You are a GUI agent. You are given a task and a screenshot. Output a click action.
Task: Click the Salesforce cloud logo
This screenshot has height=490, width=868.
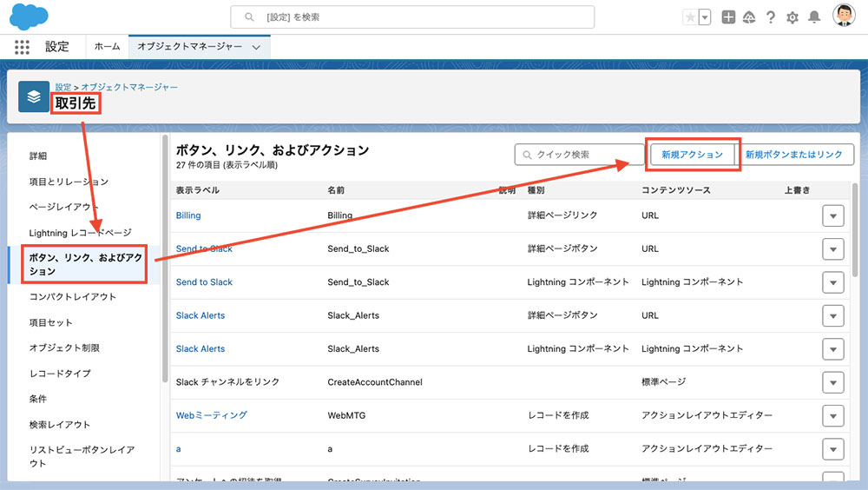(29, 17)
